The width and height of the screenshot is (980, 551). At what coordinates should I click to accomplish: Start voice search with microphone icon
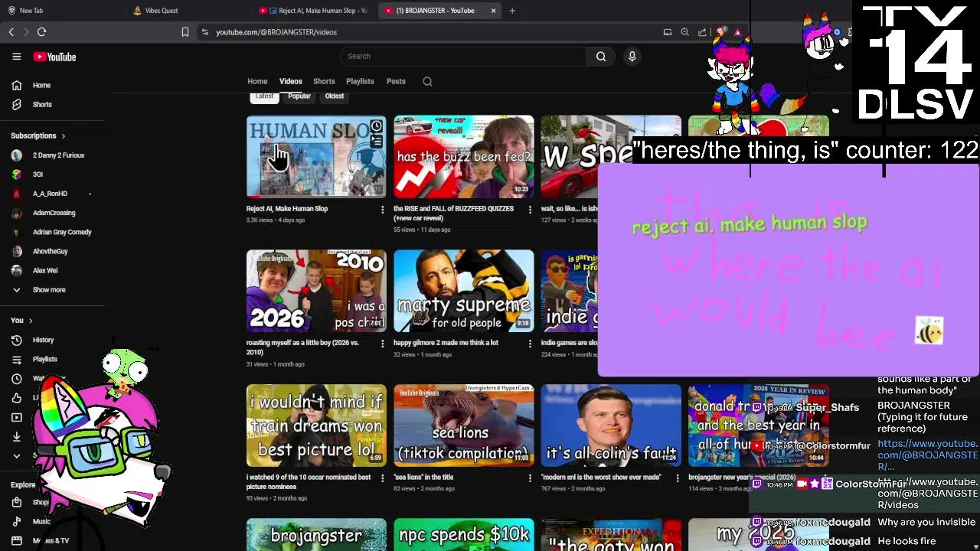(x=632, y=56)
